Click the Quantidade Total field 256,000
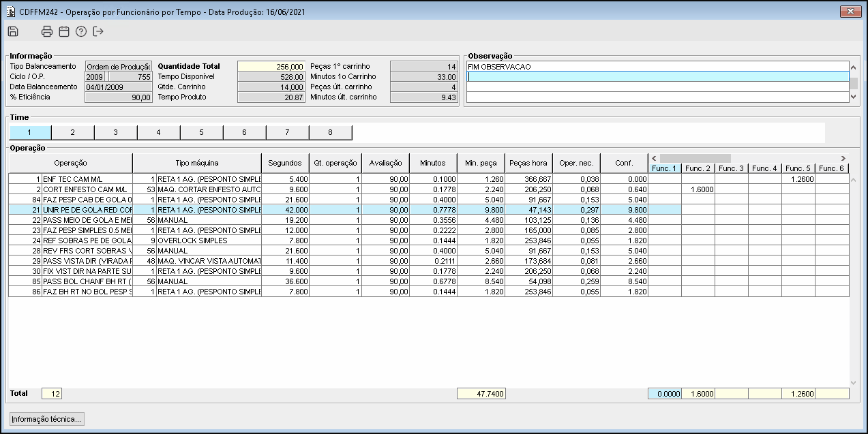868x434 pixels. click(x=271, y=67)
